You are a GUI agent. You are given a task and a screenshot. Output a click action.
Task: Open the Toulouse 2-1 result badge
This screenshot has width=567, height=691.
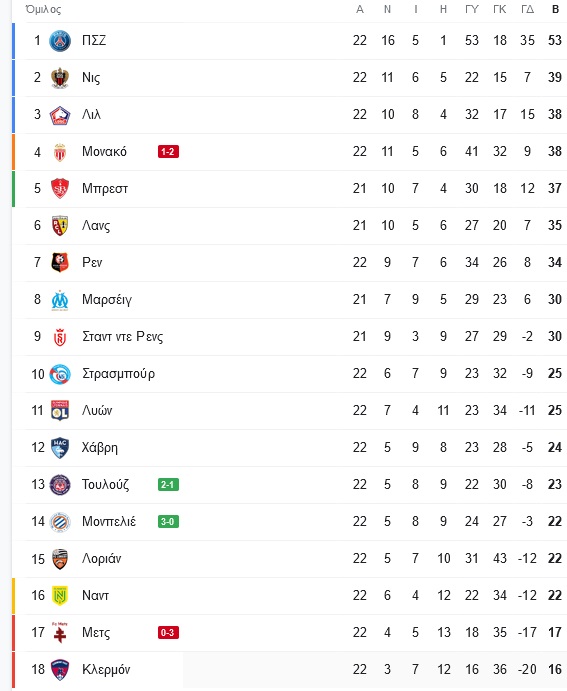point(168,485)
